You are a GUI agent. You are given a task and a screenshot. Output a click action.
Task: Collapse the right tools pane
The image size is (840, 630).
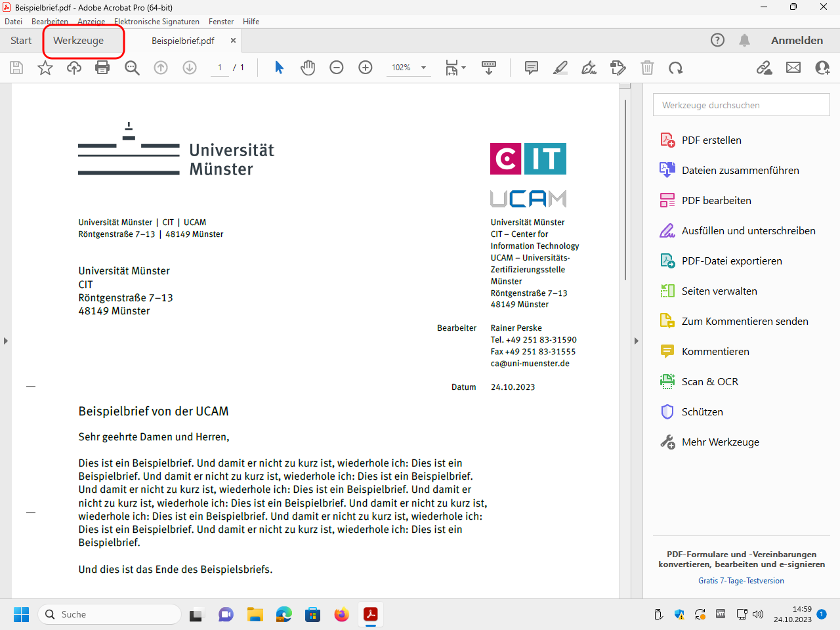pyautogui.click(x=636, y=341)
